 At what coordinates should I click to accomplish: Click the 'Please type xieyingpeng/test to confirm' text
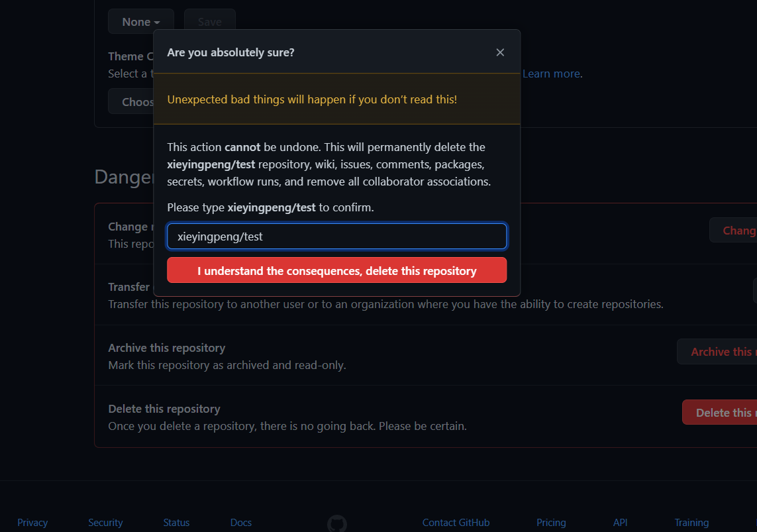pos(270,207)
